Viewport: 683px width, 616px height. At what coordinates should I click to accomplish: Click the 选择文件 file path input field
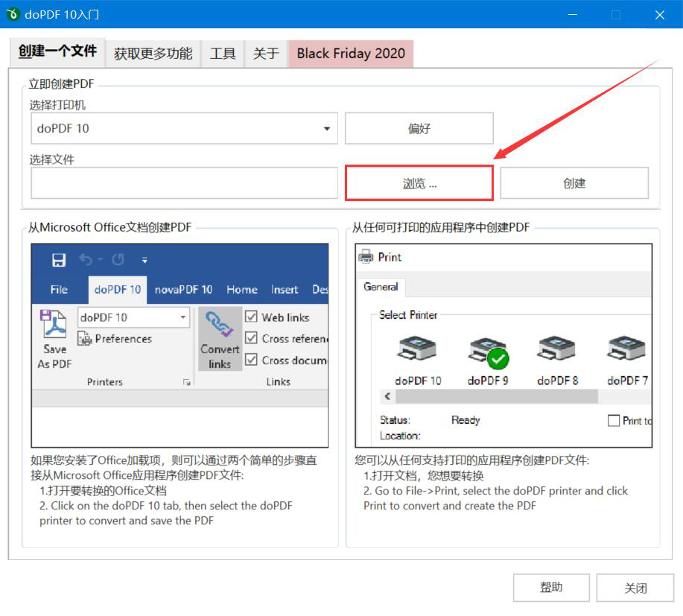point(184,183)
